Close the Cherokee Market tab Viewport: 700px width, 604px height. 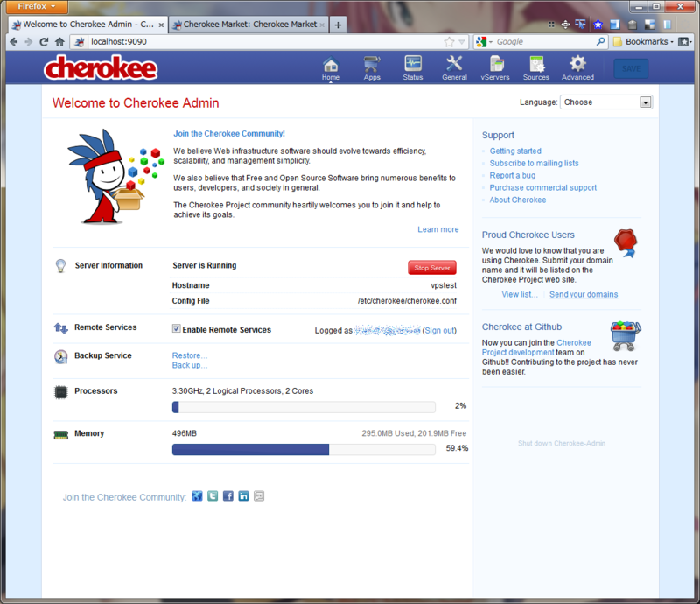[x=322, y=25]
